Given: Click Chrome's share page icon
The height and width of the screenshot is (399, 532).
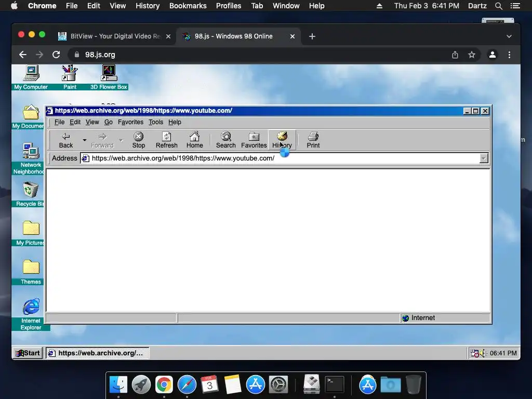Looking at the screenshot, I should (455, 55).
